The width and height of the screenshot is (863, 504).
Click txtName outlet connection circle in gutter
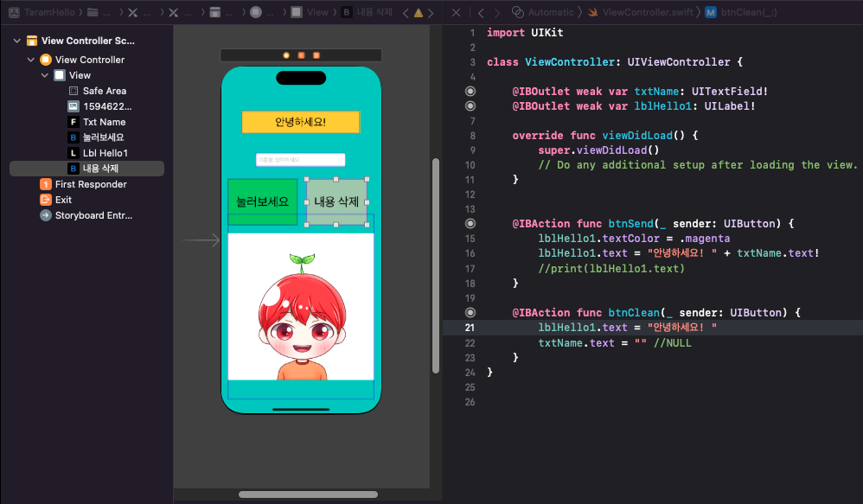470,92
